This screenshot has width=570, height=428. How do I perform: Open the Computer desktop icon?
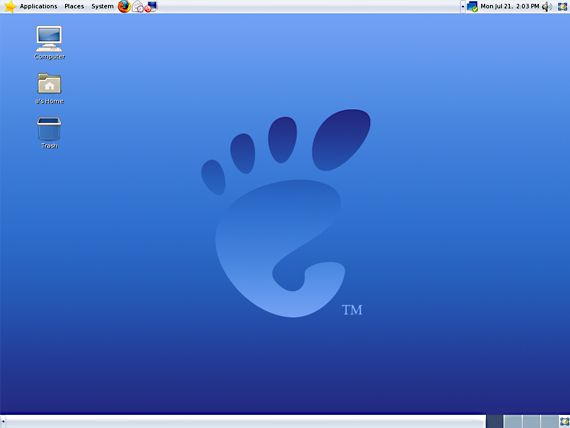pos(49,43)
